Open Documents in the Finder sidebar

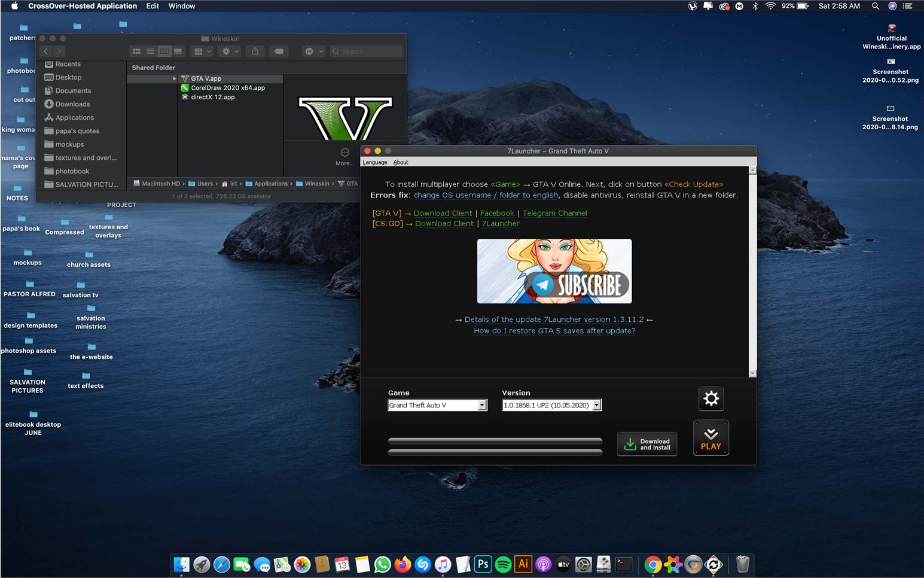[x=73, y=91]
